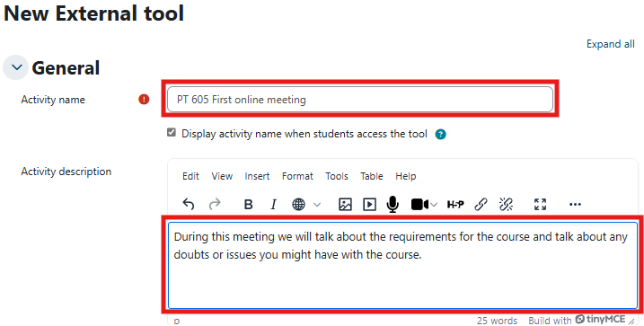Click the Undo arrow icon
This screenshot has height=326, width=644.
(189, 204)
